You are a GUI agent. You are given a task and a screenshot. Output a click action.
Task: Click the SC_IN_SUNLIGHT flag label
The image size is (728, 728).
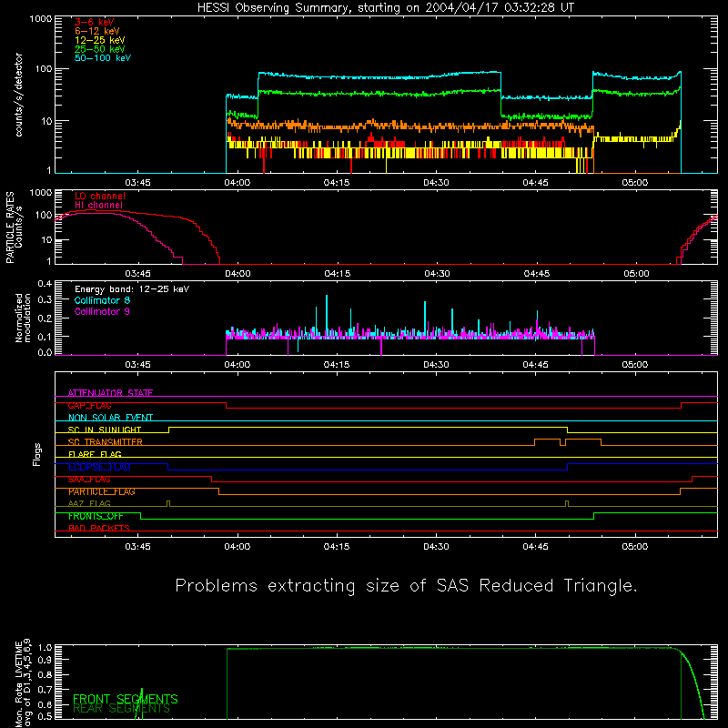(x=105, y=430)
